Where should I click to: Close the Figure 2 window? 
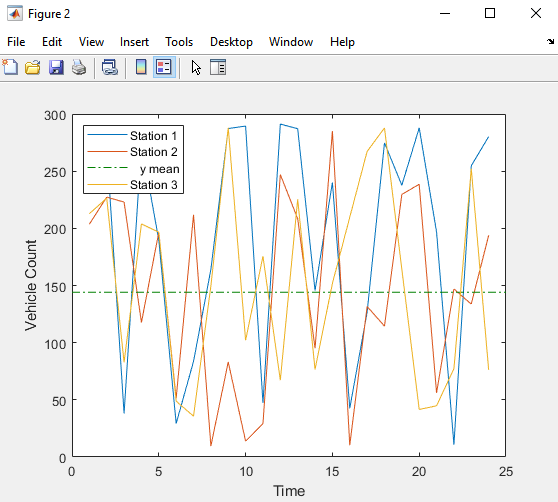536,14
